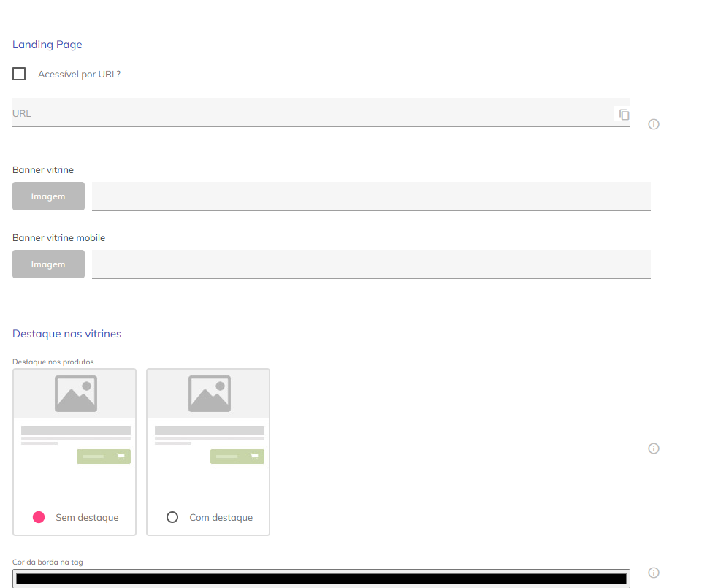Select the Sem destaque radio button

39,517
